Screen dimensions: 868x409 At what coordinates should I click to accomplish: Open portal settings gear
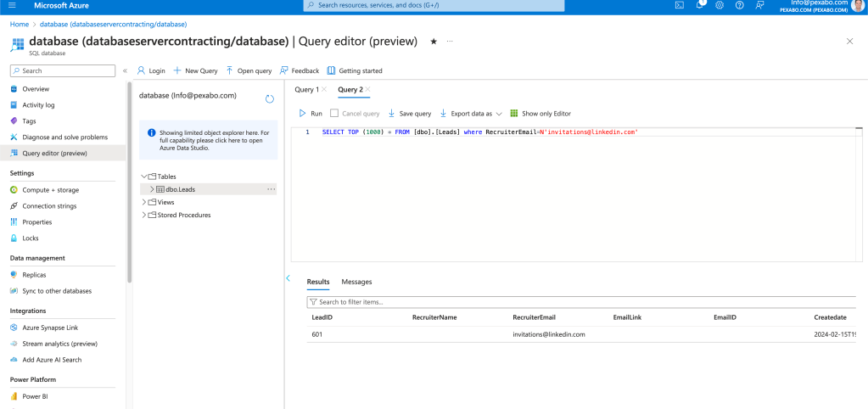tap(720, 5)
